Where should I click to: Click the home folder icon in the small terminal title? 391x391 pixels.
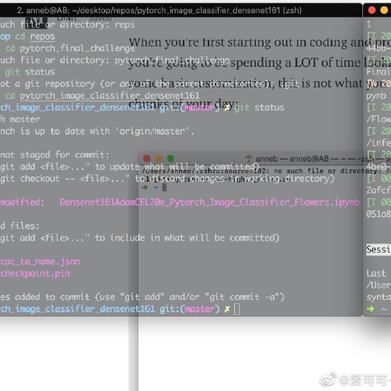(248, 159)
